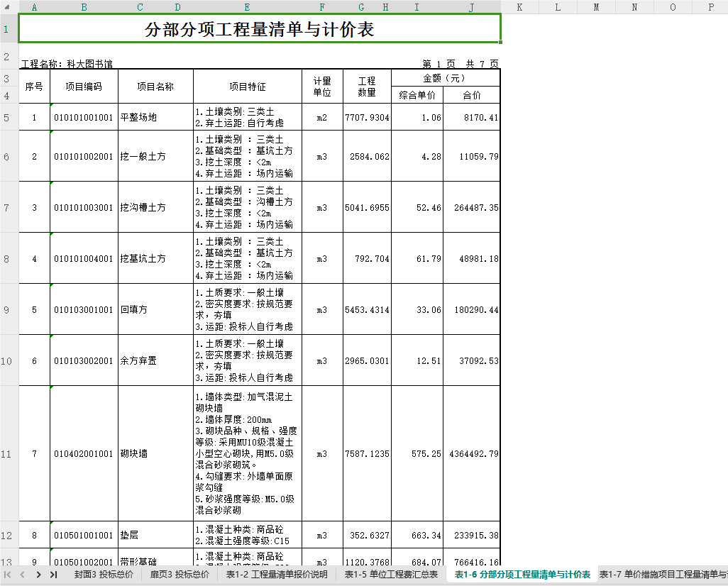Go to the next sheet with the arrow
The image size is (728, 586).
click(38, 575)
